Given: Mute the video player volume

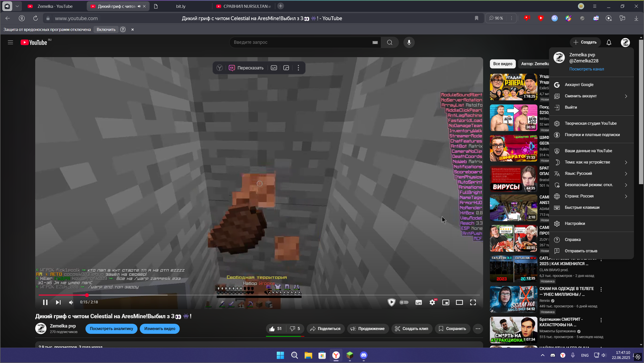Looking at the screenshot, I should (x=71, y=302).
